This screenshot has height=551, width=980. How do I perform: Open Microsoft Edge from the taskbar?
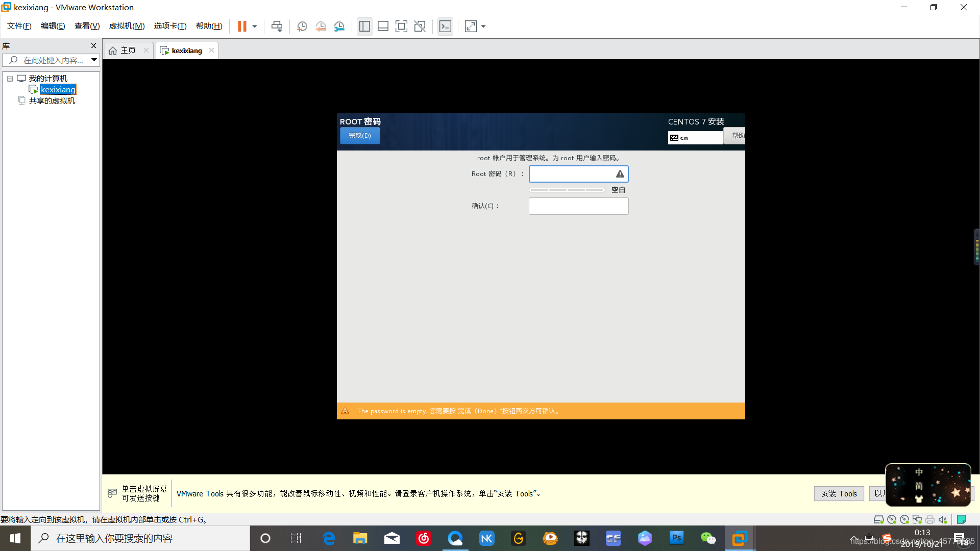(x=329, y=538)
